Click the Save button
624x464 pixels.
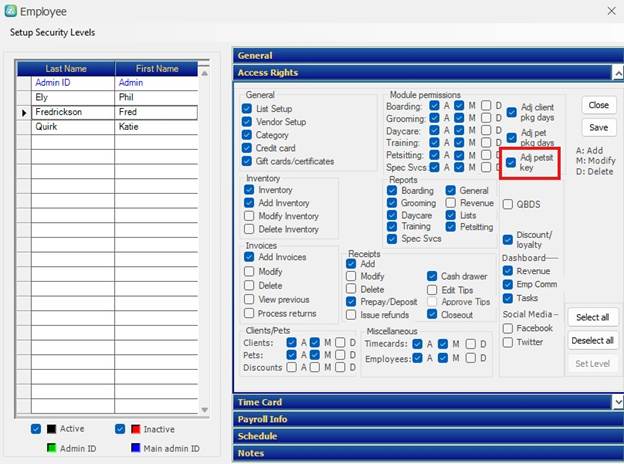[x=599, y=127]
